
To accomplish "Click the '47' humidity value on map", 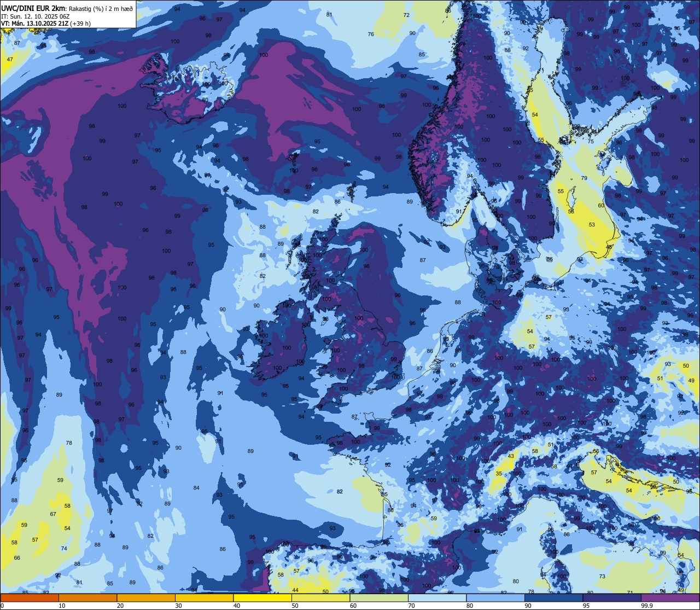I will pos(10,59).
